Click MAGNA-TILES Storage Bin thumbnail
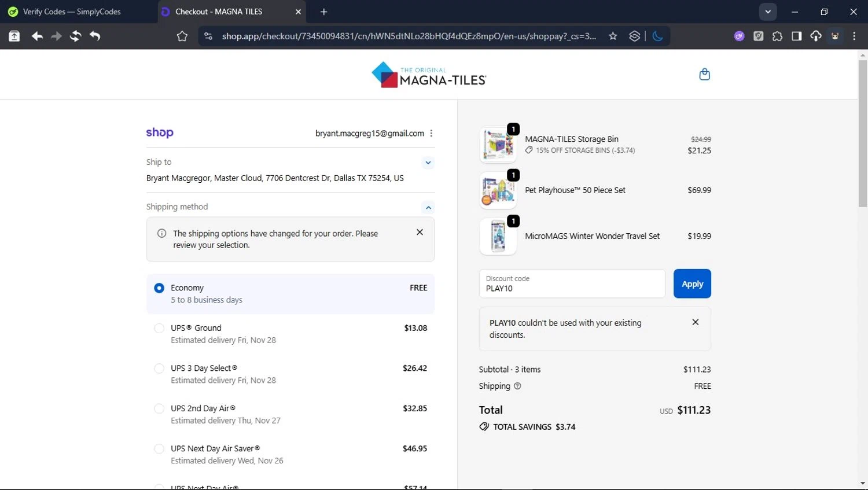868x490 pixels. 498,145
